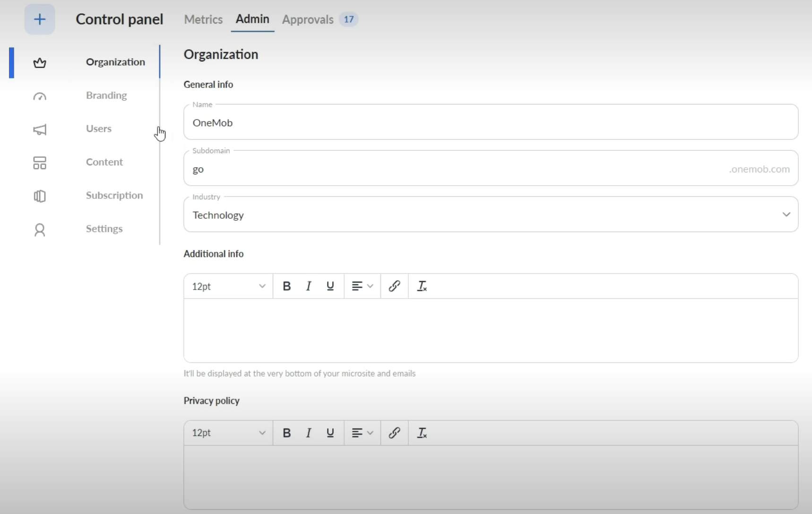Click the megaphone sidebar icon
The height and width of the screenshot is (514, 812).
(40, 129)
